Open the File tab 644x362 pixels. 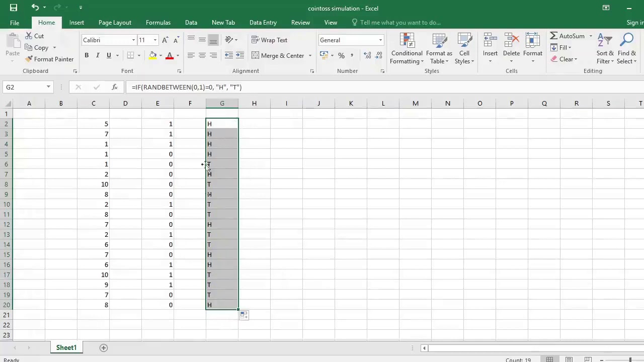point(15,23)
